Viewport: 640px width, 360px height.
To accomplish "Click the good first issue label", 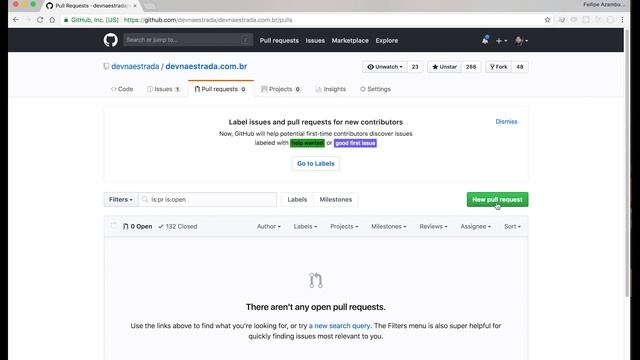I will click(x=355, y=143).
